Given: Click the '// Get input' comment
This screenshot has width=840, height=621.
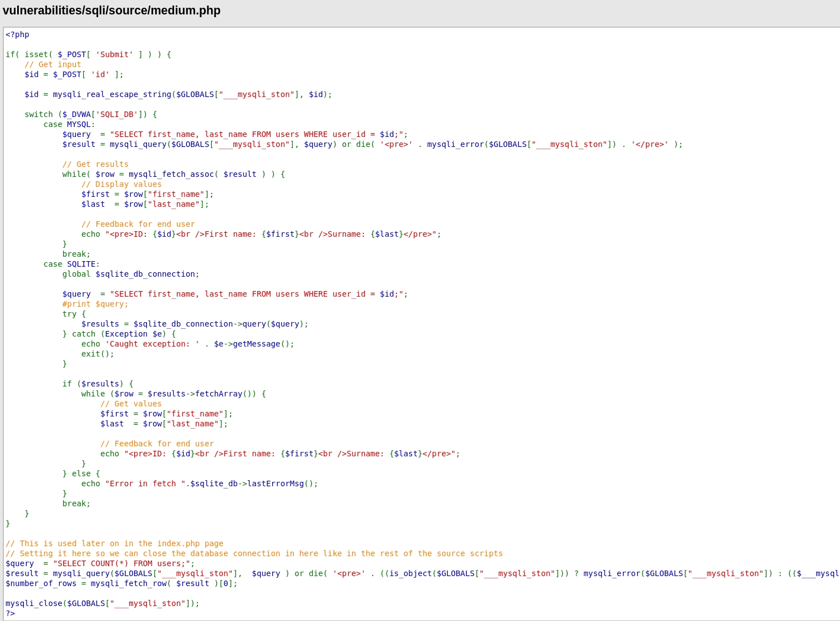Looking at the screenshot, I should coord(53,64).
